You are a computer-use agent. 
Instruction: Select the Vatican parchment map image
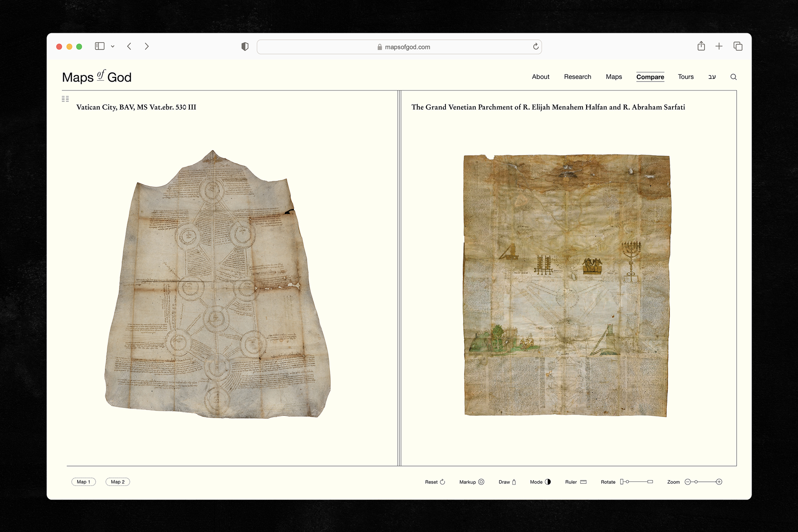pyautogui.click(x=217, y=284)
